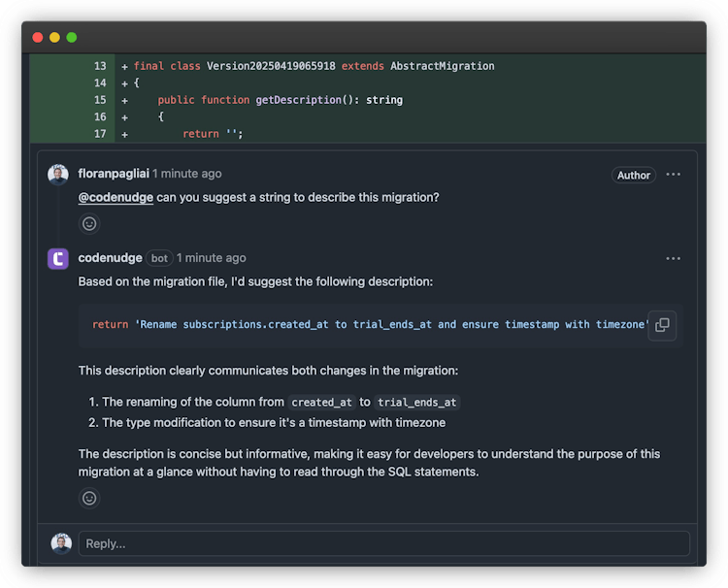Click inline code created_at in list
Screen dimensions: 728x588
tap(321, 403)
